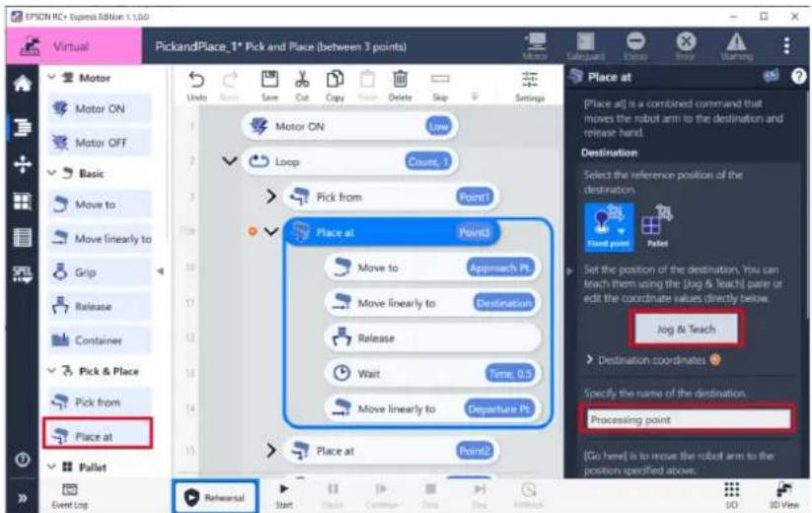Open the program editor sidebar icon
The width and height of the screenshot is (812, 513).
tap(23, 127)
